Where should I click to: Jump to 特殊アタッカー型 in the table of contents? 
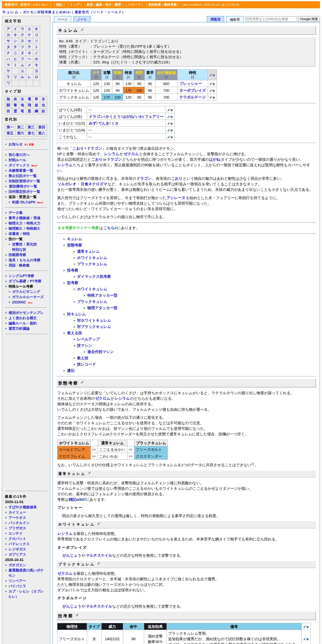tap(102, 295)
